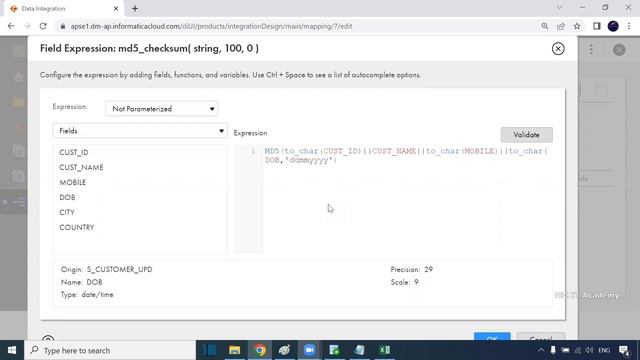
Task: Open the notifications center icon
Action: (624, 350)
